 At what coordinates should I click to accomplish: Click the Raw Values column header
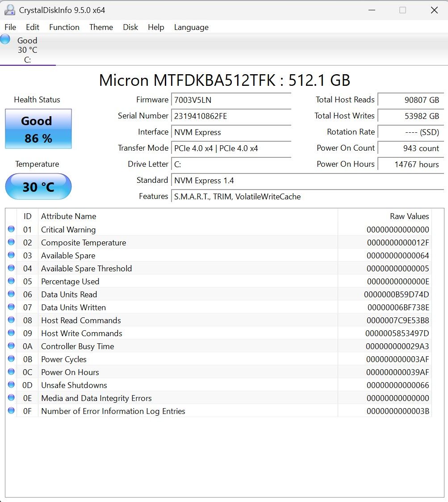[x=385, y=216]
